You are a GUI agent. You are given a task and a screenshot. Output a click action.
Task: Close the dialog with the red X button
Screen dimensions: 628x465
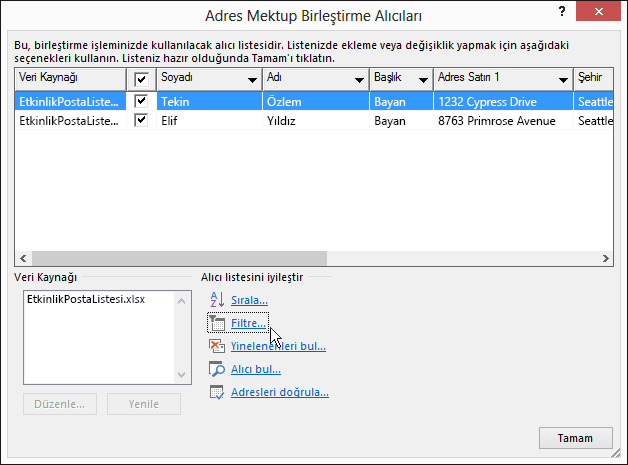[599, 12]
